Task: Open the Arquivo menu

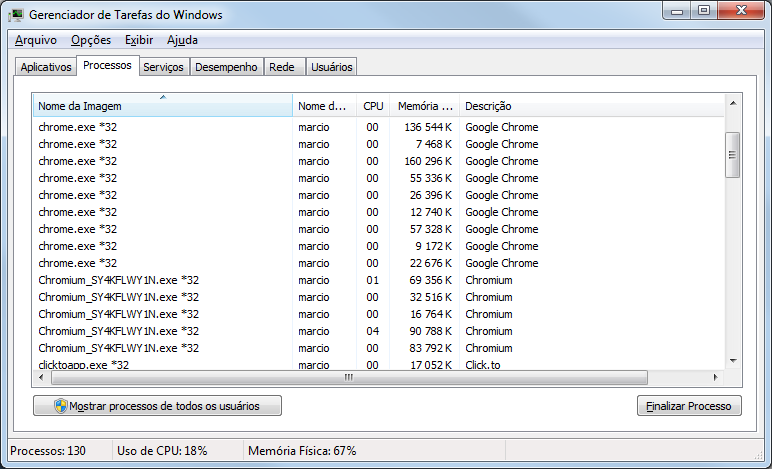Action: [x=35, y=40]
